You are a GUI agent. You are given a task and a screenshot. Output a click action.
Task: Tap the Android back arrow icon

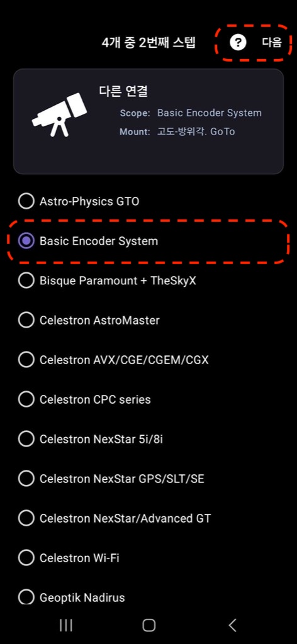[x=233, y=625]
